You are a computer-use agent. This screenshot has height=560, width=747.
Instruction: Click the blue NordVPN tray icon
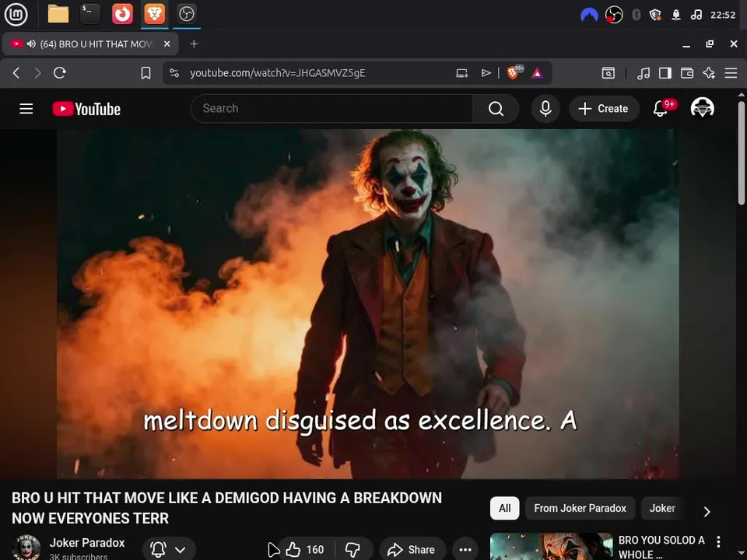point(589,15)
